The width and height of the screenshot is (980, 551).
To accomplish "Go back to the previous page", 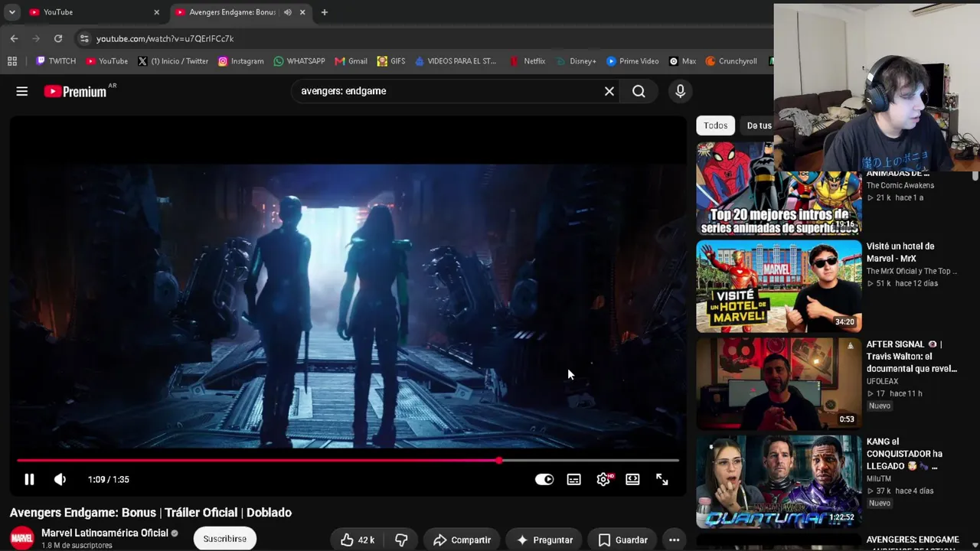I will click(x=14, y=38).
